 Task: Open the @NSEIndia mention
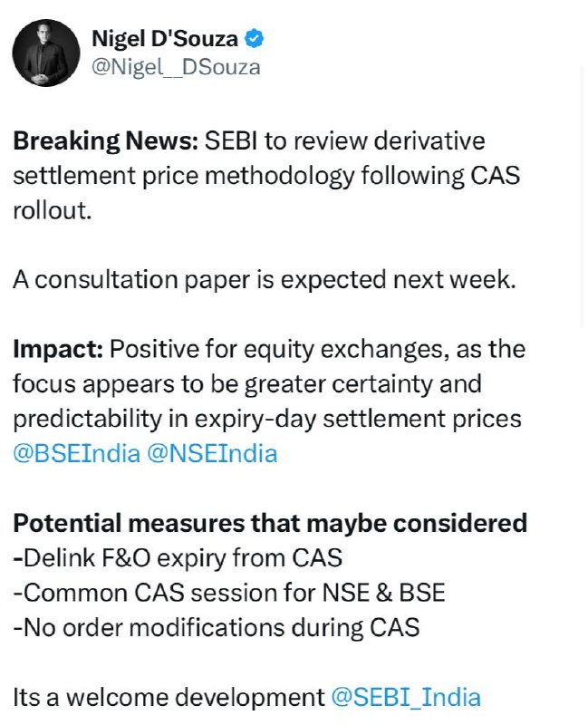point(212,454)
